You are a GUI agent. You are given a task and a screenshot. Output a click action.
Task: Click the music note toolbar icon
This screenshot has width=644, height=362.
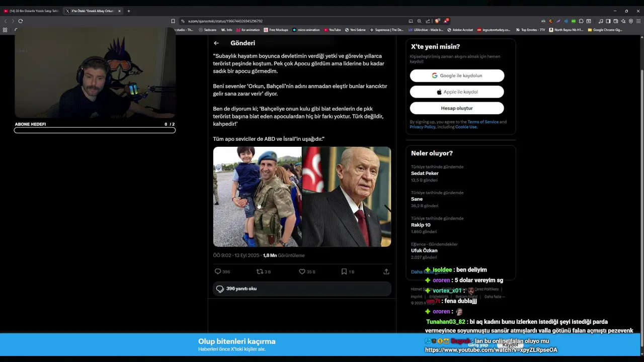[601, 21]
